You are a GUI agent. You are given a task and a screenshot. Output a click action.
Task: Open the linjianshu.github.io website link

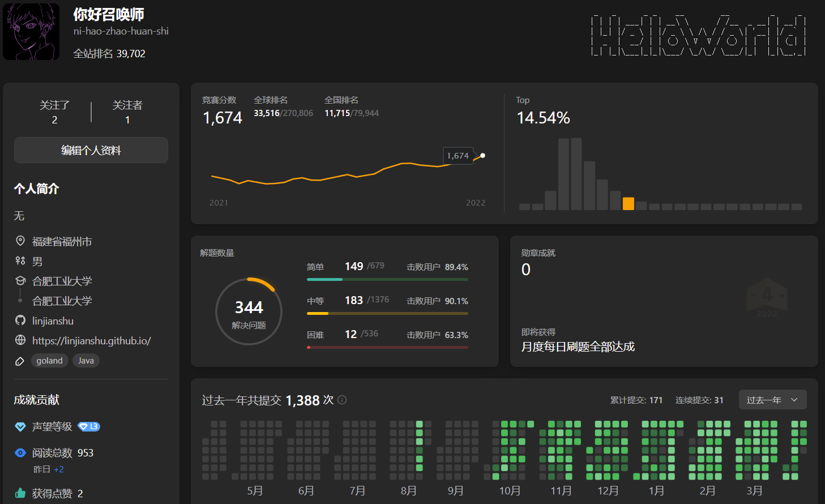click(x=91, y=340)
